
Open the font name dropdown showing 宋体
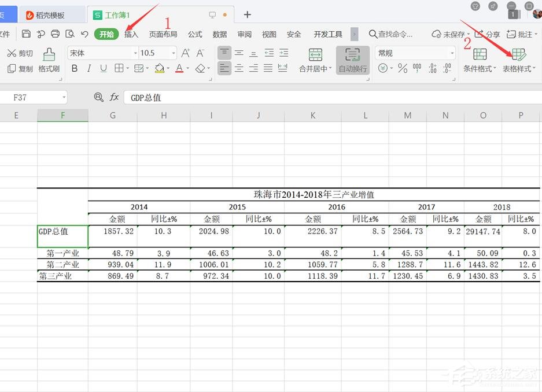coord(102,53)
